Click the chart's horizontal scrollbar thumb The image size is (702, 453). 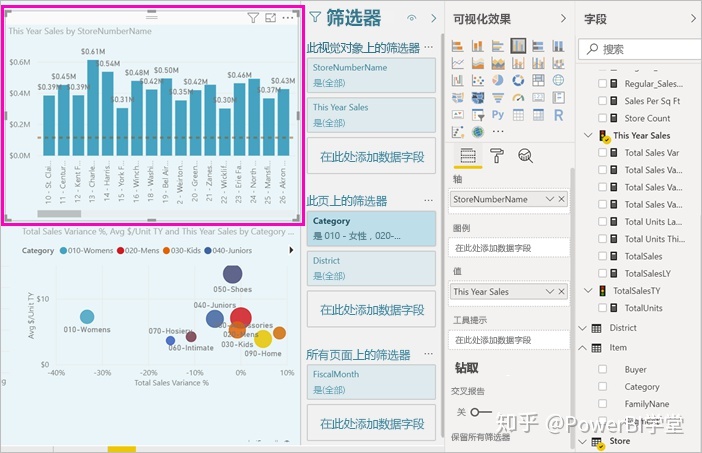click(x=59, y=214)
